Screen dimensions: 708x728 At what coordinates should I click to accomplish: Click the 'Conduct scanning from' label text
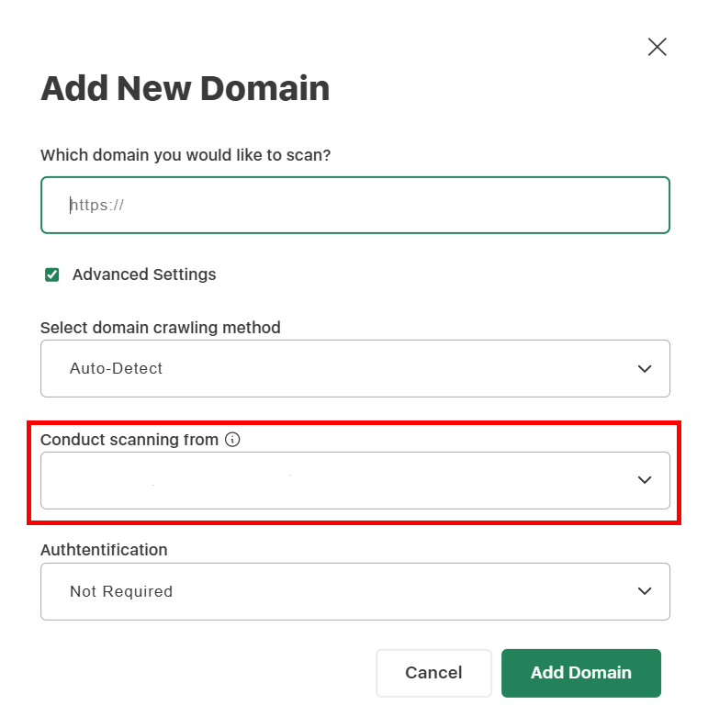pos(129,440)
